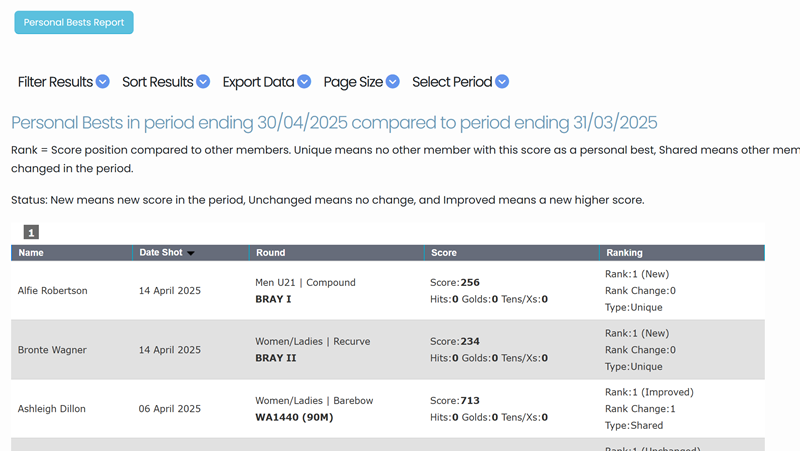Open the Personal Bests Report button
This screenshot has width=800, height=451.
coord(74,22)
